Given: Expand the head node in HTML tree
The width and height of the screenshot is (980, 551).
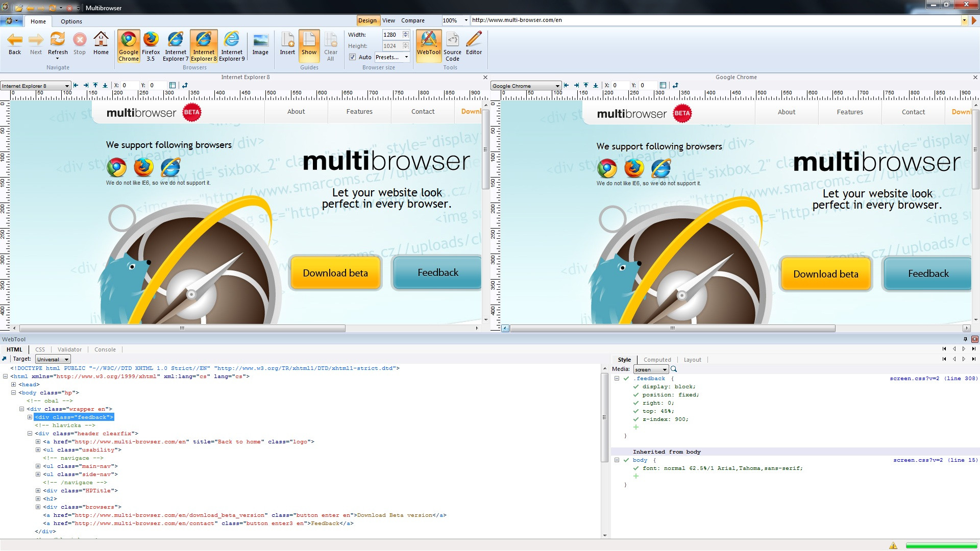Looking at the screenshot, I should click(x=14, y=384).
